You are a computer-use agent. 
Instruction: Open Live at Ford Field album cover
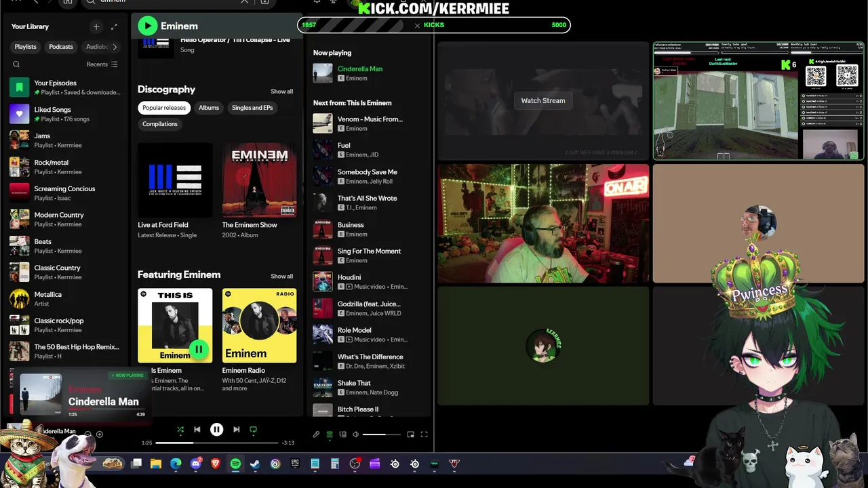click(175, 180)
